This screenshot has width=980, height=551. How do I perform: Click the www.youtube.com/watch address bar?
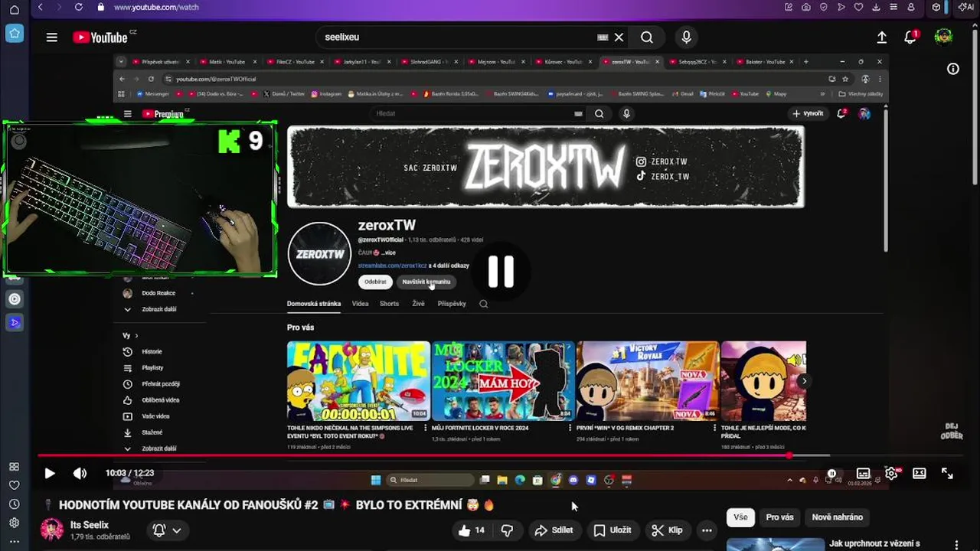(156, 7)
